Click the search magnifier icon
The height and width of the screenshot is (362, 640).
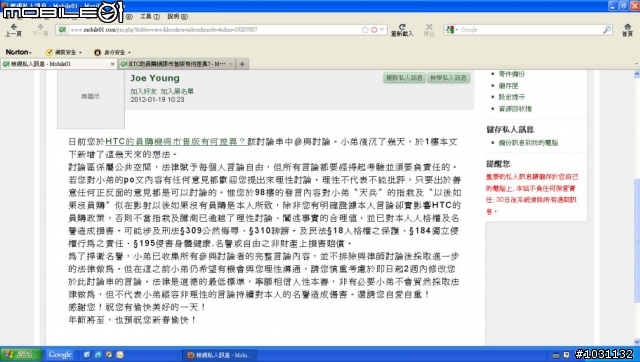click(x=607, y=29)
